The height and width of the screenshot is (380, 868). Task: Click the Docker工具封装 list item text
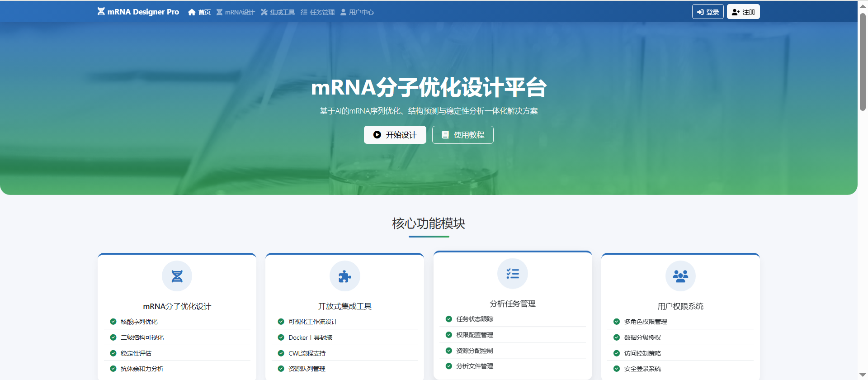point(311,337)
